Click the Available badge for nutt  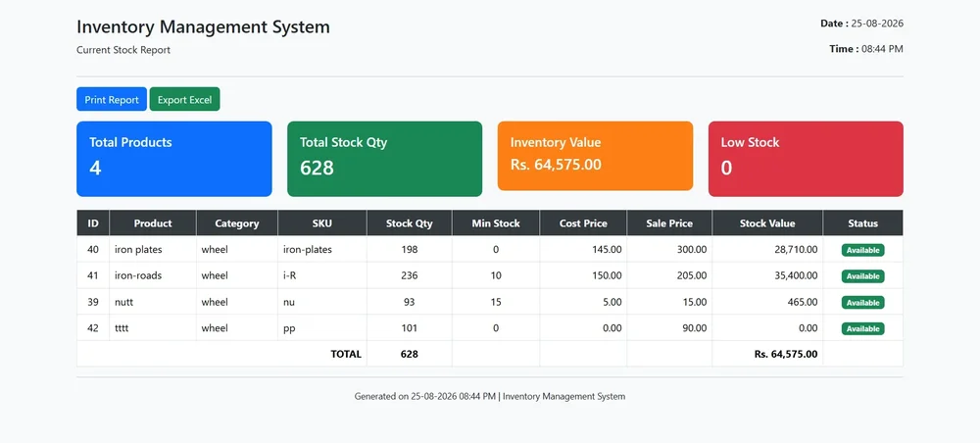[x=863, y=303]
